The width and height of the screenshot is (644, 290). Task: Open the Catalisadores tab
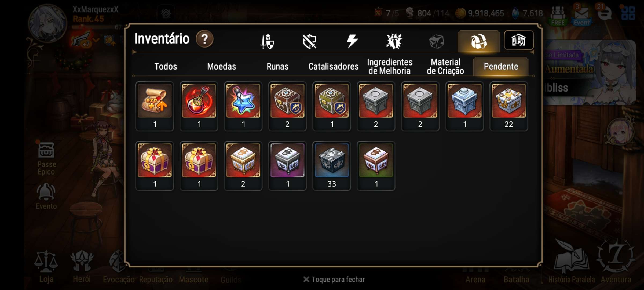(x=333, y=66)
